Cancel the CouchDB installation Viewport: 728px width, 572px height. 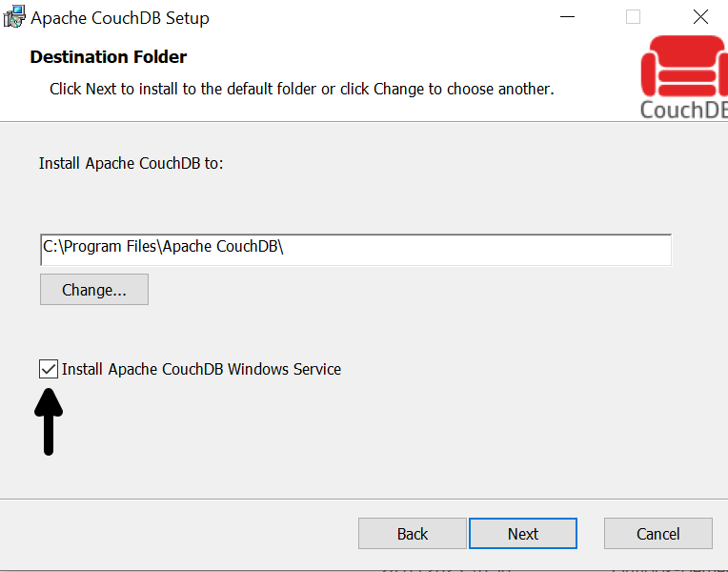pyautogui.click(x=658, y=534)
